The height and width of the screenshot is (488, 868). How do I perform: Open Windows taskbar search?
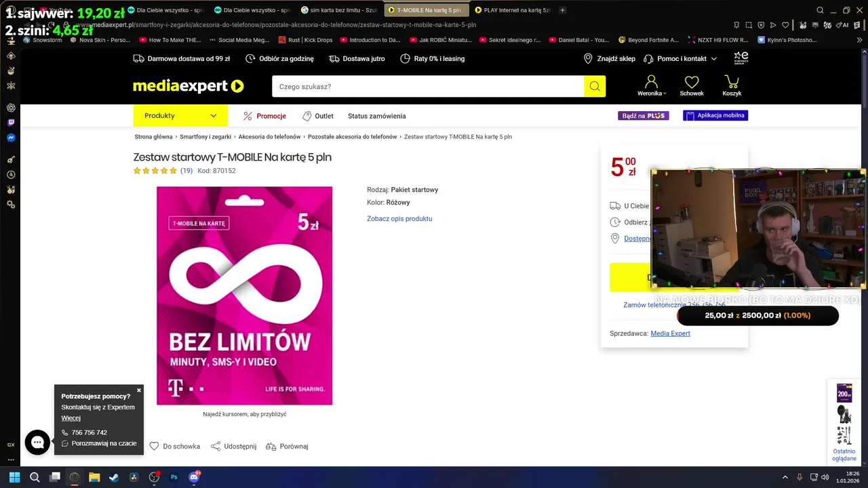click(35, 477)
